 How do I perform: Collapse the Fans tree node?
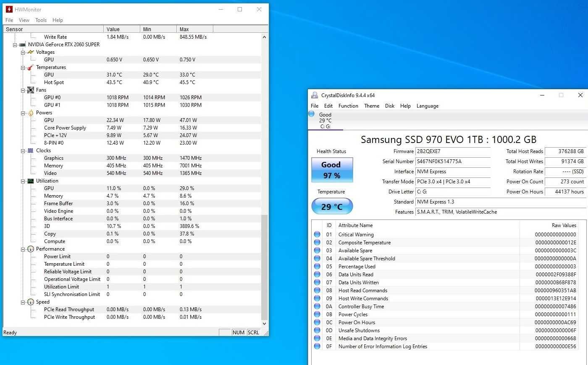(x=24, y=90)
